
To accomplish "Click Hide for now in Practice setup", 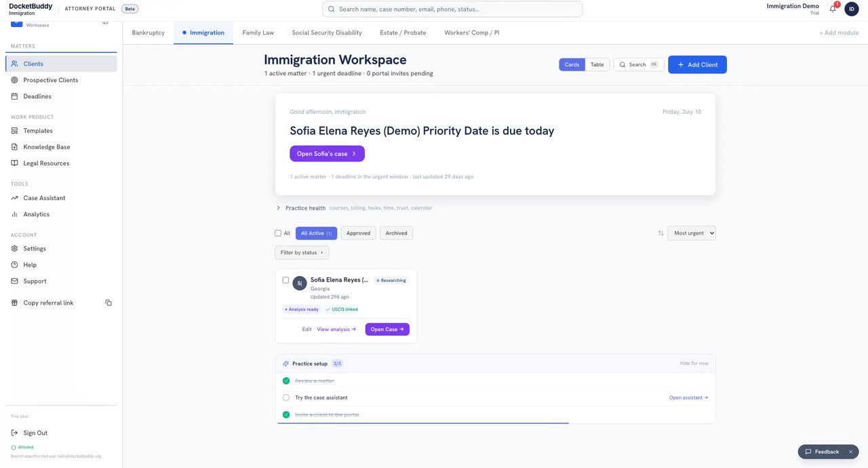I will [x=694, y=364].
